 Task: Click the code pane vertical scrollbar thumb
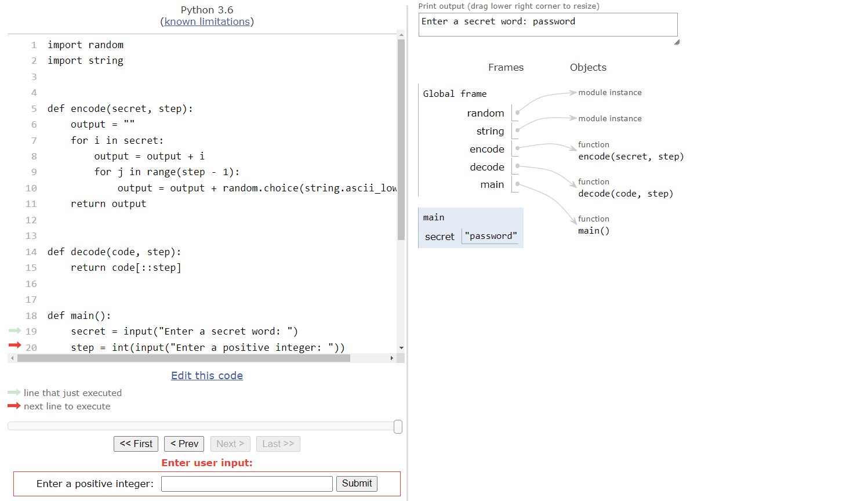tap(401, 139)
